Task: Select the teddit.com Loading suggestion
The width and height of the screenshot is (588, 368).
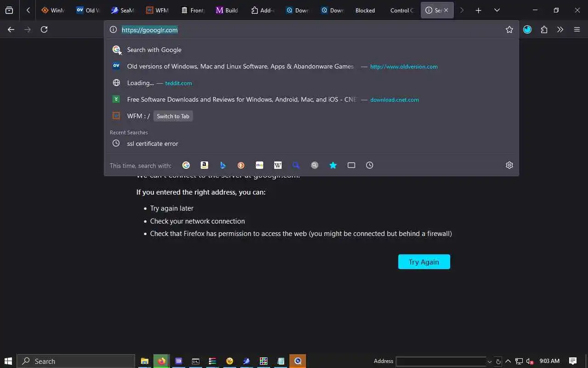Action: 311,83
